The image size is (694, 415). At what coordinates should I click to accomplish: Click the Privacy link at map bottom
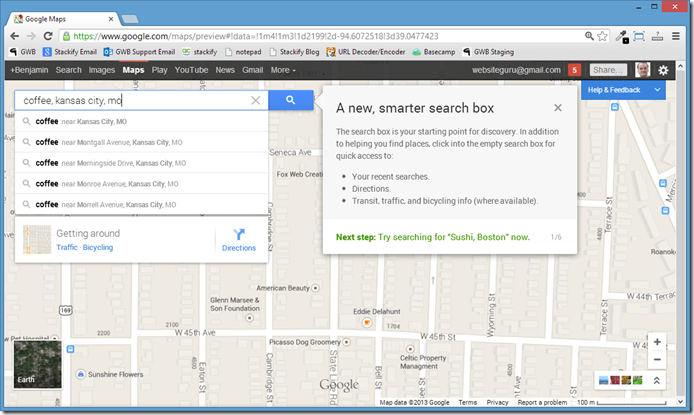(497, 402)
